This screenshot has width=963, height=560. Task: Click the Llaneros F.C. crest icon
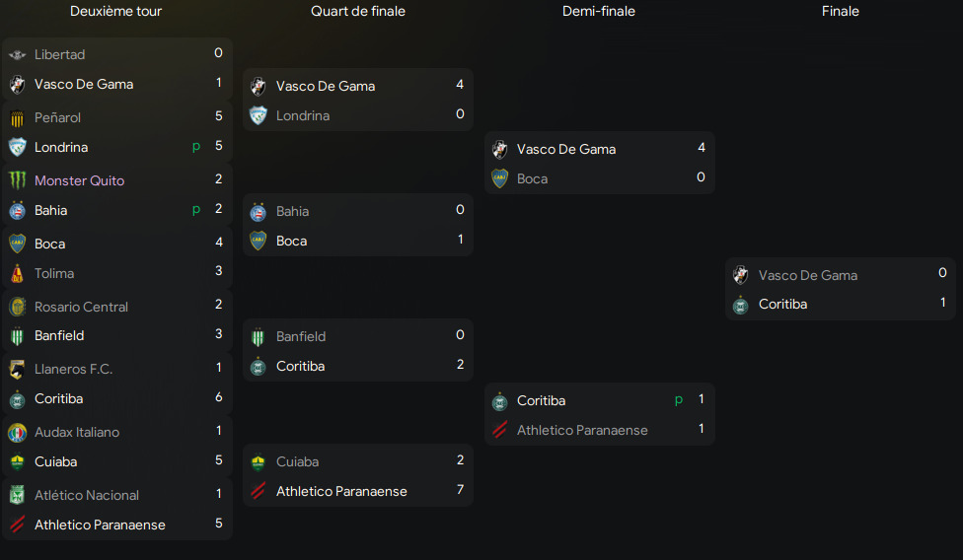point(17,369)
